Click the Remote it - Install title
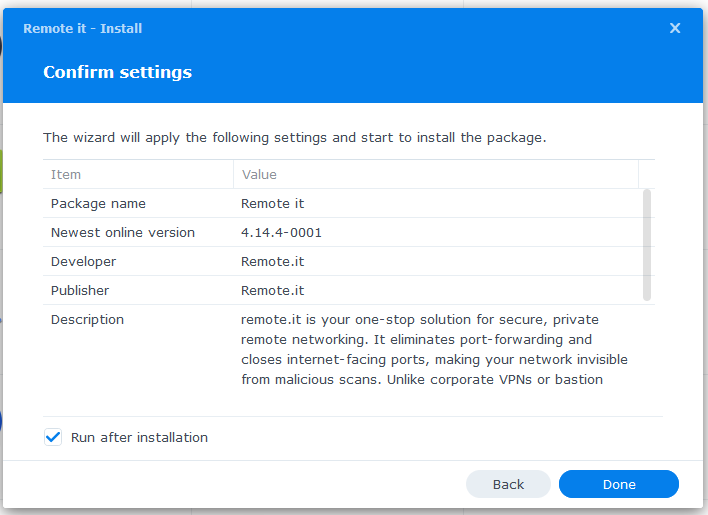 pyautogui.click(x=83, y=28)
